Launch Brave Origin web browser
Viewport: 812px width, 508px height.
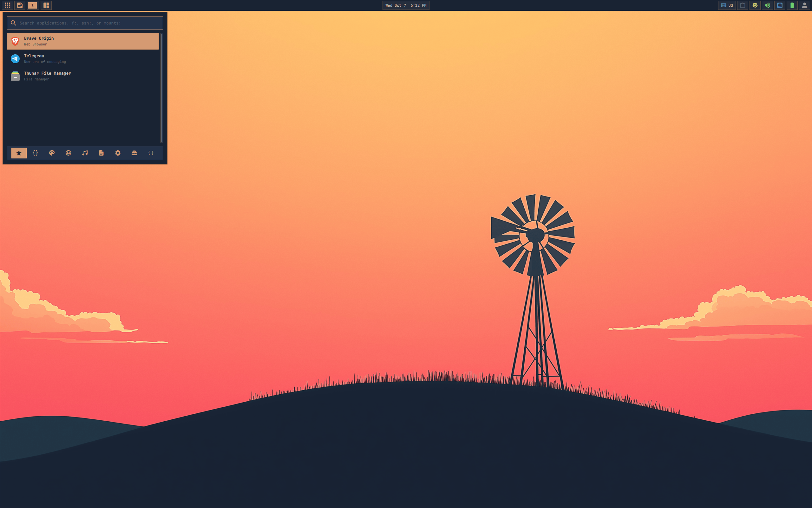82,41
